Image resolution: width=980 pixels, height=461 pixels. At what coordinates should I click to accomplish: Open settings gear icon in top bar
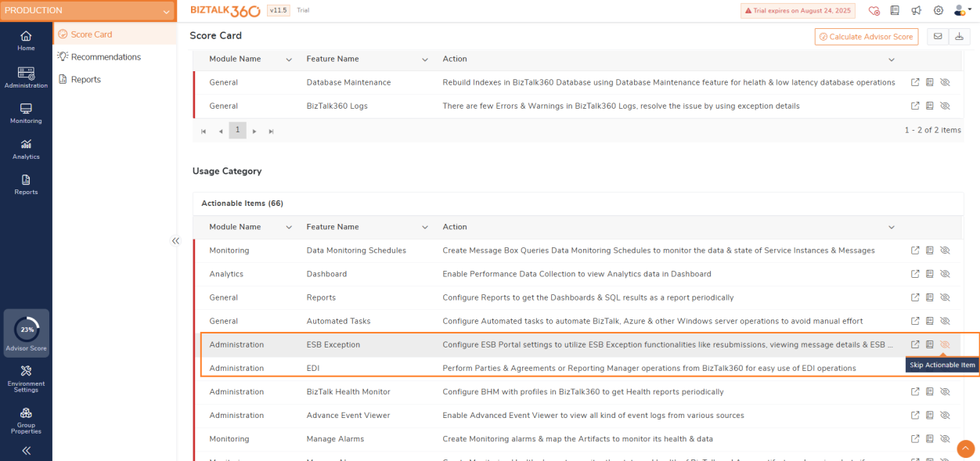[938, 11]
